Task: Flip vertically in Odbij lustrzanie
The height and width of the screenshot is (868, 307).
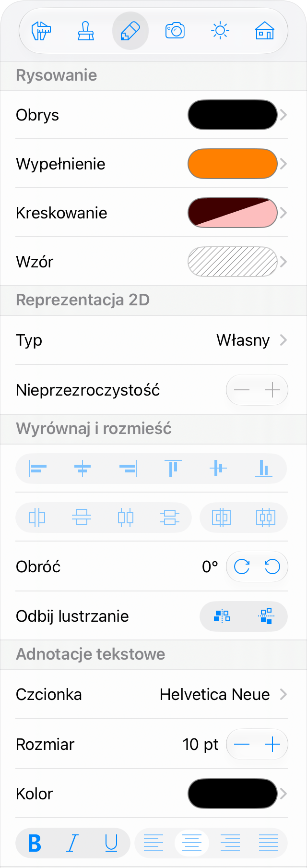Action: [266, 616]
